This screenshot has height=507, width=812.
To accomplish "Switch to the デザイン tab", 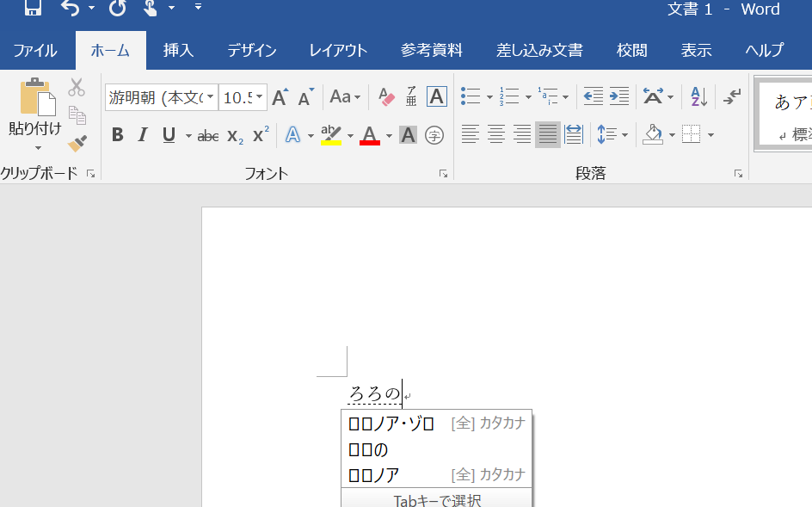I will click(x=252, y=50).
